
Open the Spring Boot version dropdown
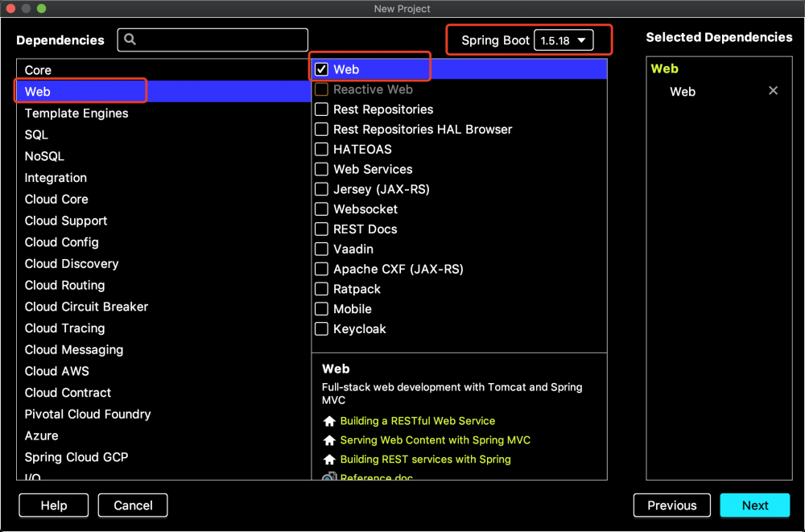coord(563,40)
